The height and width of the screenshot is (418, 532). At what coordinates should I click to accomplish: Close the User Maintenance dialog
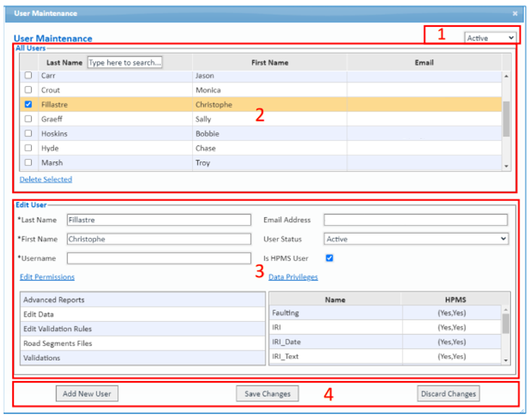tap(515, 13)
